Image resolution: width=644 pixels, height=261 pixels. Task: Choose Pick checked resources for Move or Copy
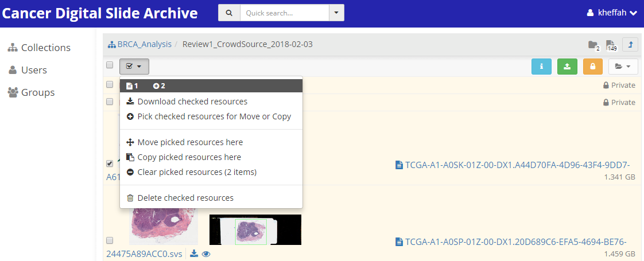pyautogui.click(x=211, y=116)
